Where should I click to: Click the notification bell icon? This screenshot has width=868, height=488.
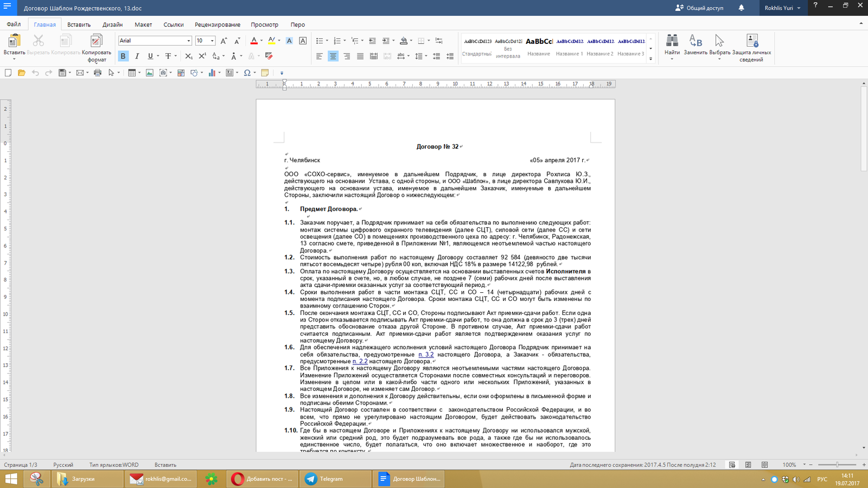coord(741,8)
